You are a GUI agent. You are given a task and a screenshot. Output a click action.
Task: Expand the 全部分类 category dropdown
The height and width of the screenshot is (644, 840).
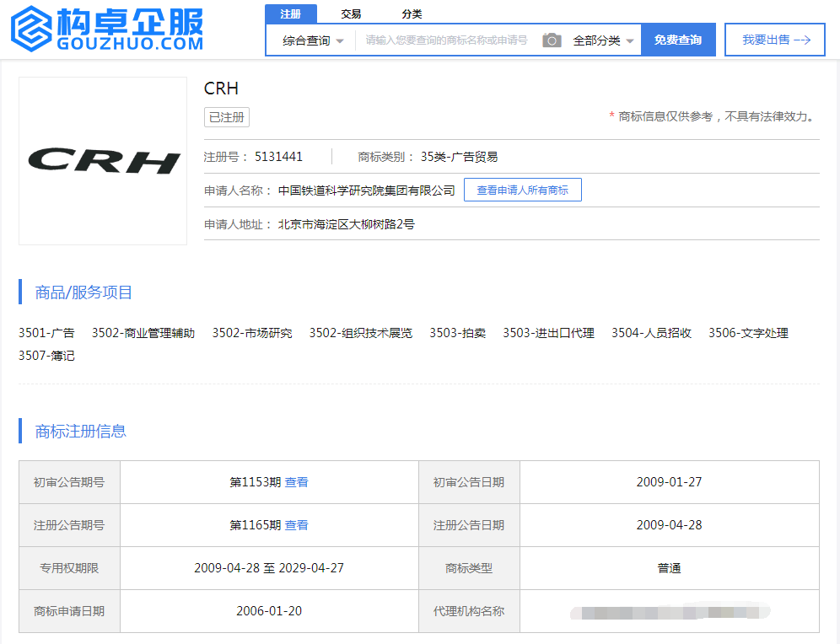[603, 40]
